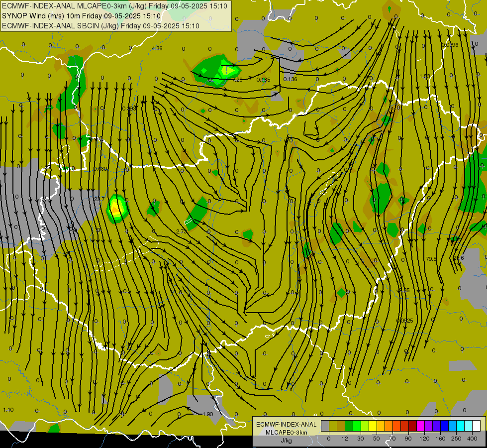Click the map value 23.7
Viewport: 487px width, 448px height.
(99, 199)
